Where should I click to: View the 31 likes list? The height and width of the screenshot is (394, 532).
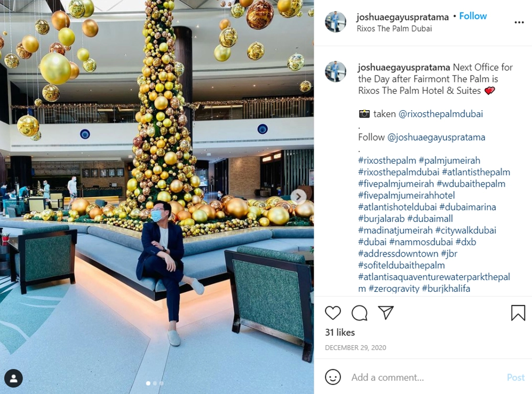(x=340, y=332)
